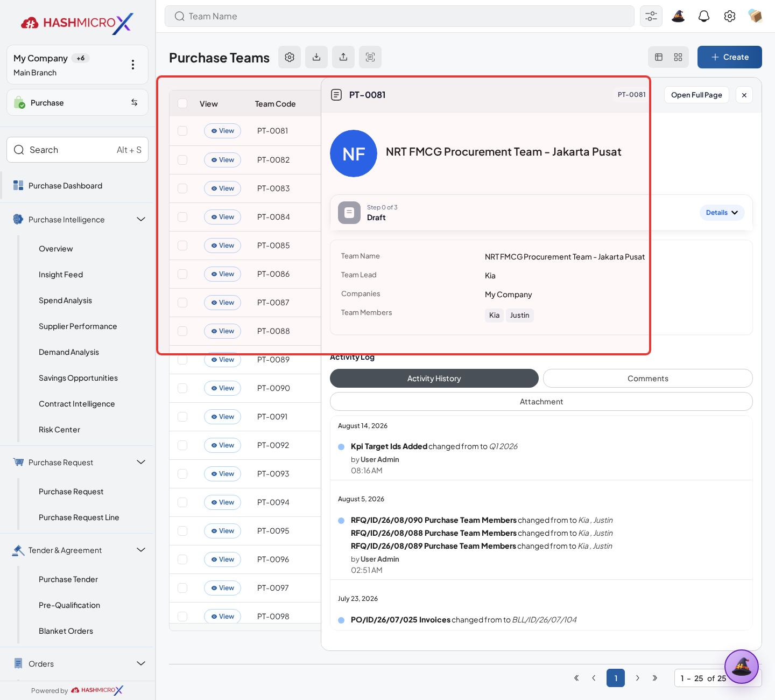775x700 pixels.
Task: Click the sidebar Search box
Action: tap(77, 150)
